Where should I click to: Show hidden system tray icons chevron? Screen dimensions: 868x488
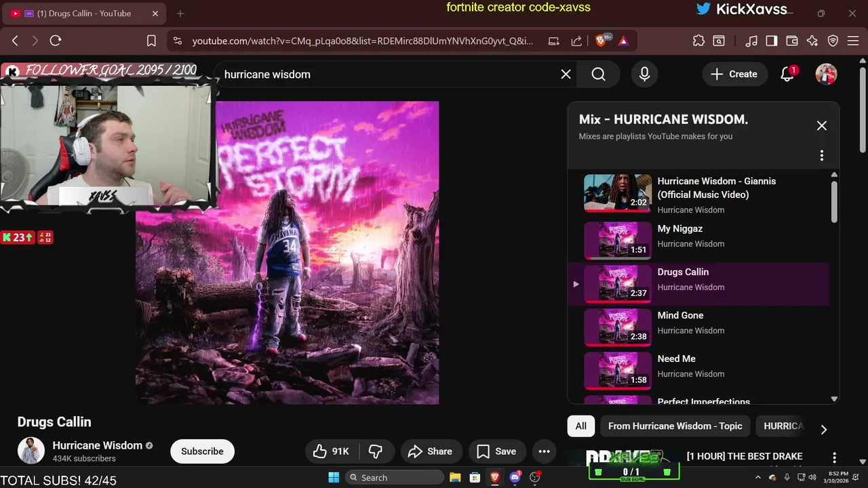click(x=759, y=477)
